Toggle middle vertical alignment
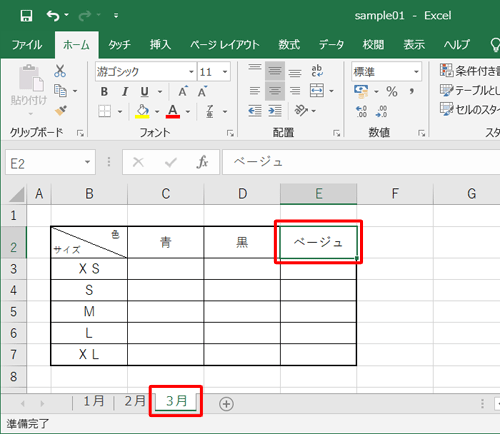 (x=275, y=71)
